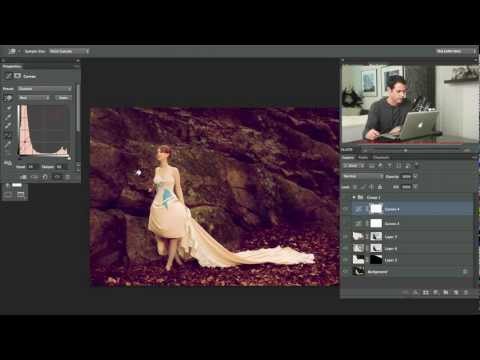This screenshot has width=480, height=360.
Task: Click the Navigator zoom slider handle
Action: point(406,150)
